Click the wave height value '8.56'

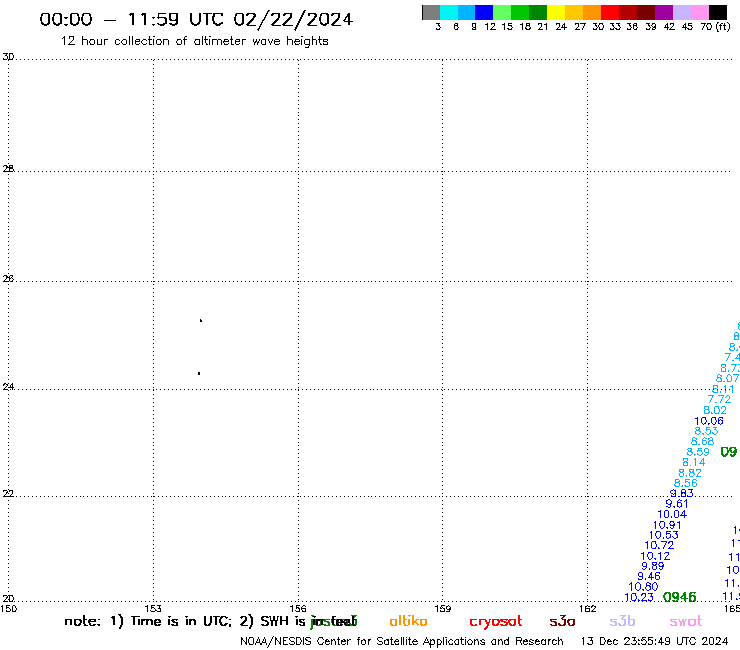click(x=686, y=483)
